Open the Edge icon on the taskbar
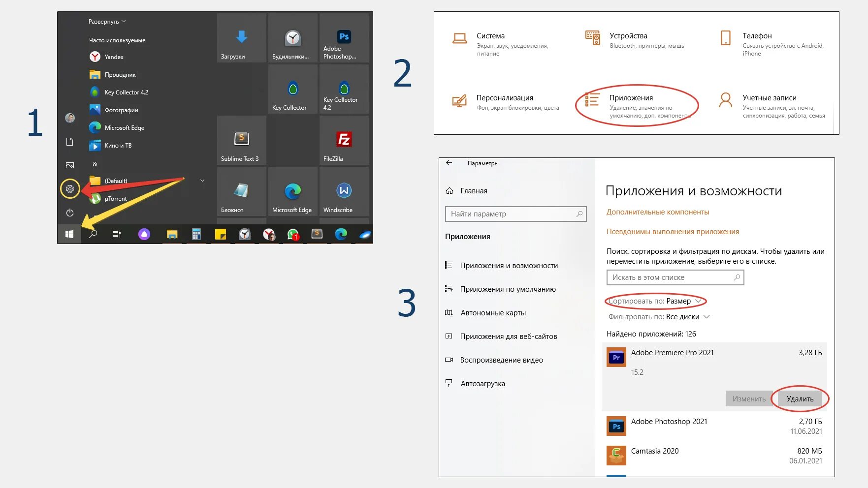Image resolution: width=868 pixels, height=488 pixels. 341,234
